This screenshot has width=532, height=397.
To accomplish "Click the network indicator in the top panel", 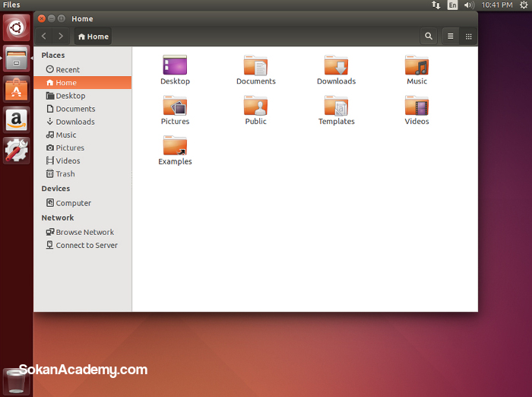I will (436, 5).
